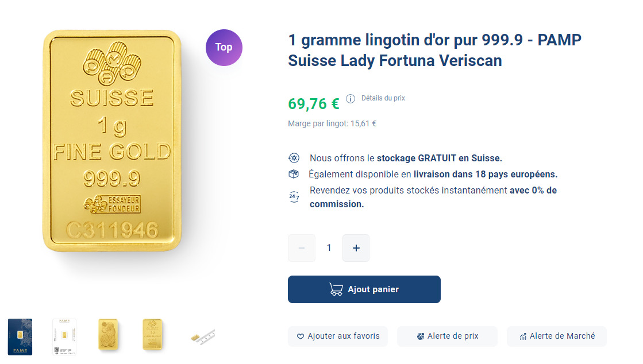The width and height of the screenshot is (643, 364).
Task: Enlarge the main gold bar photo
Action: 113,141
